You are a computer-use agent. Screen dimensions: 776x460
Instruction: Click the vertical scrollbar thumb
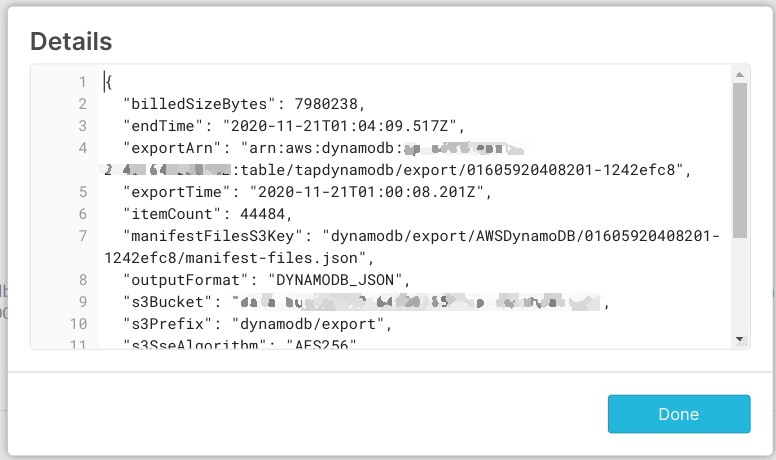(740, 160)
